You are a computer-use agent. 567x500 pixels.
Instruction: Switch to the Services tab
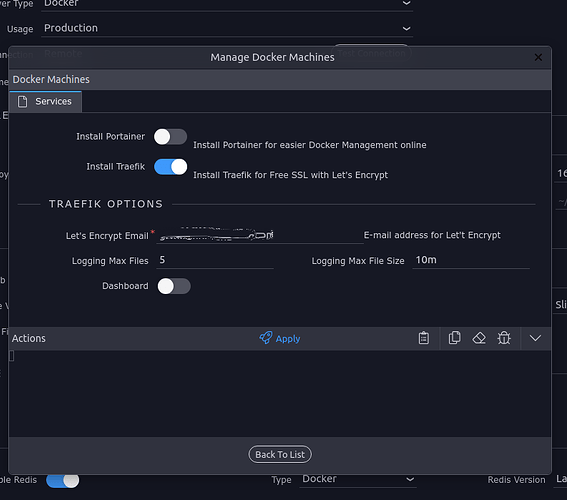click(46, 102)
